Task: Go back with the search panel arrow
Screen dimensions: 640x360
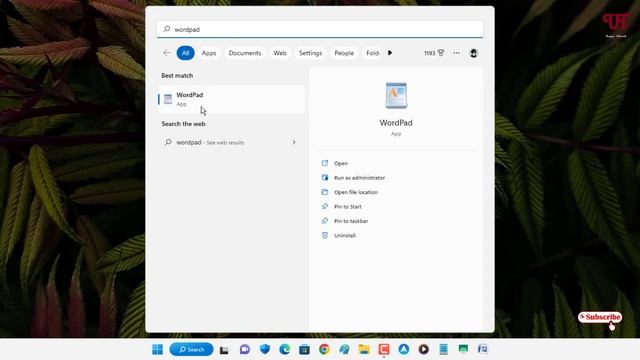Action: (x=167, y=53)
